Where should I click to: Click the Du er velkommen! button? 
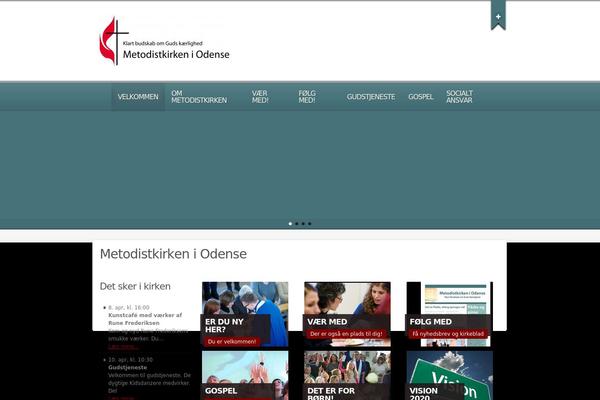pyautogui.click(x=232, y=341)
